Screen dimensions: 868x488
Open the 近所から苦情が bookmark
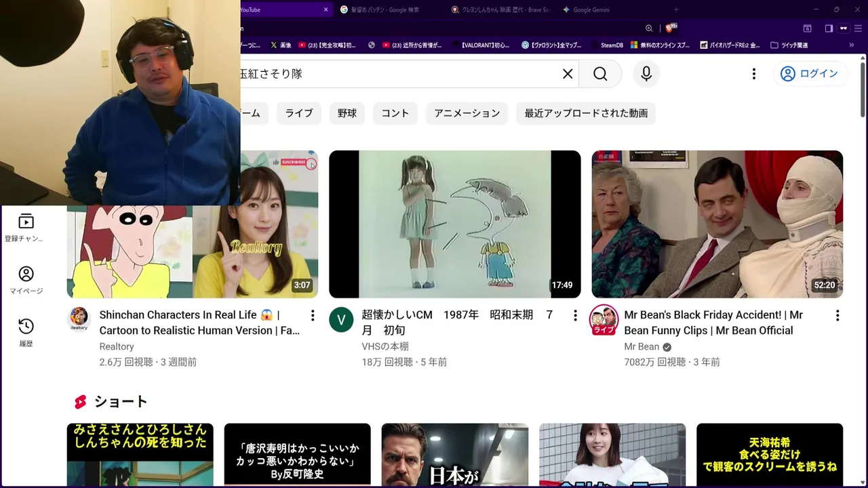412,45
